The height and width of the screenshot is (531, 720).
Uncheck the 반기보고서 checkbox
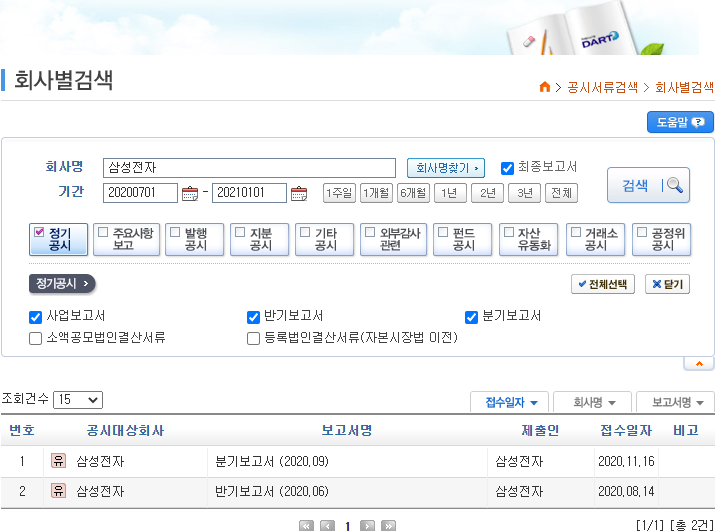(x=253, y=317)
